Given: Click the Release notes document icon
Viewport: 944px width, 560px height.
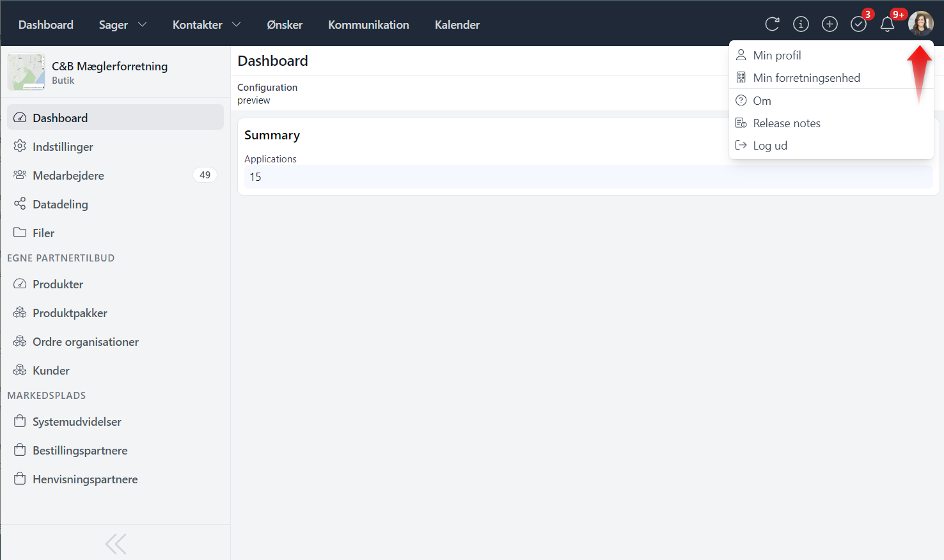Looking at the screenshot, I should pos(741,123).
